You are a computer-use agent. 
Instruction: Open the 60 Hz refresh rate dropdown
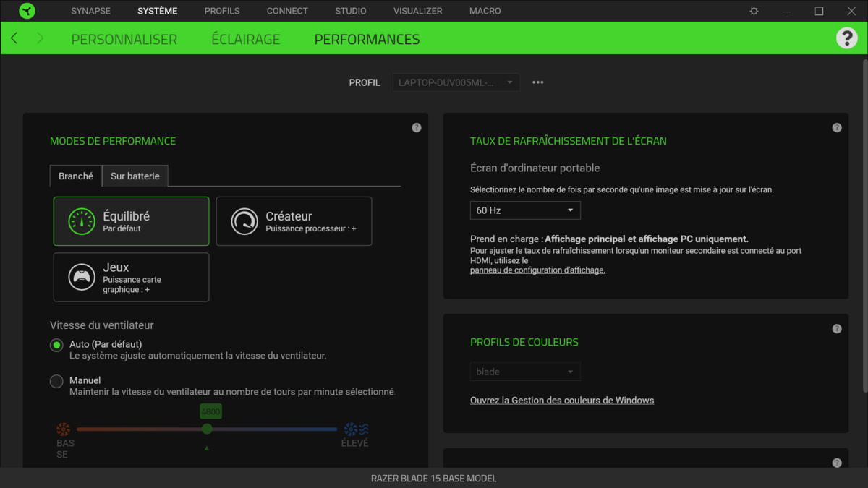click(x=525, y=210)
